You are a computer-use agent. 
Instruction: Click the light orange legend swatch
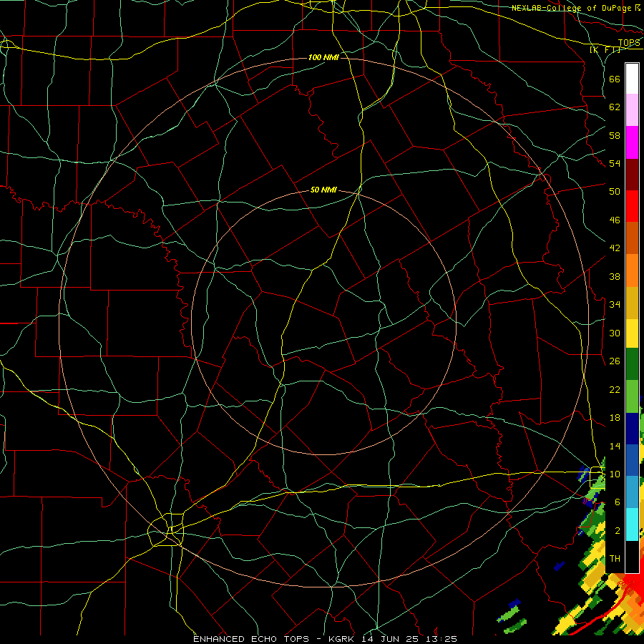632,270
